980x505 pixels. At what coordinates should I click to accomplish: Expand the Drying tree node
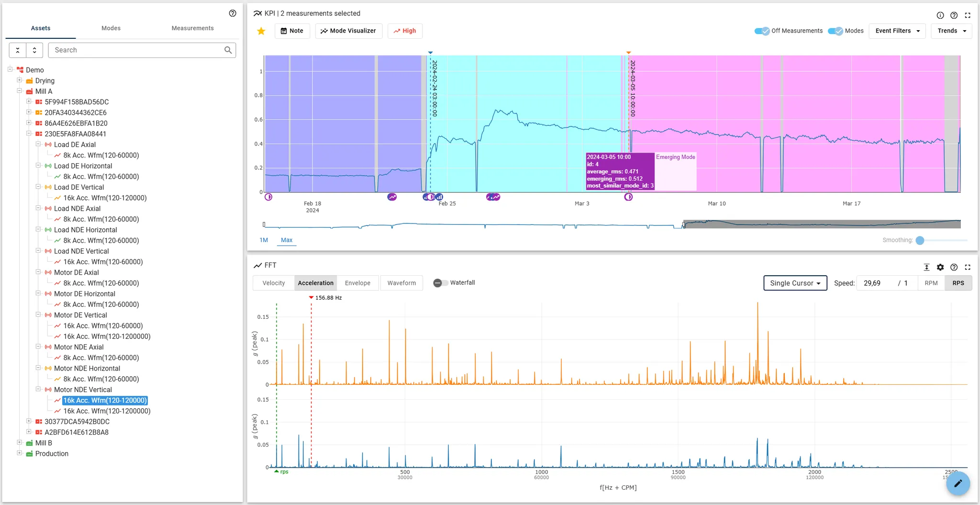19,80
